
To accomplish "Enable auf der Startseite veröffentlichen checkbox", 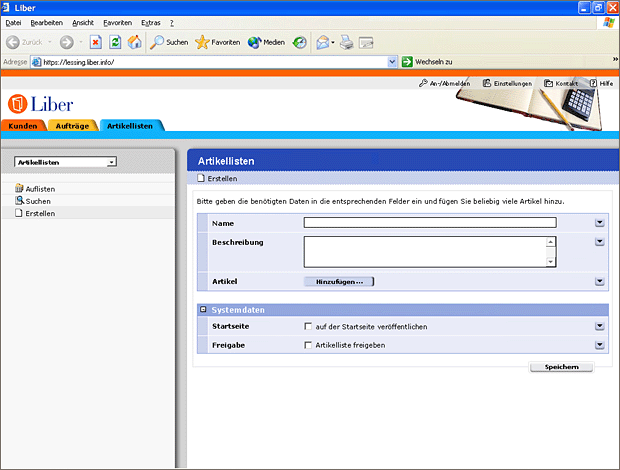I will click(x=308, y=326).
